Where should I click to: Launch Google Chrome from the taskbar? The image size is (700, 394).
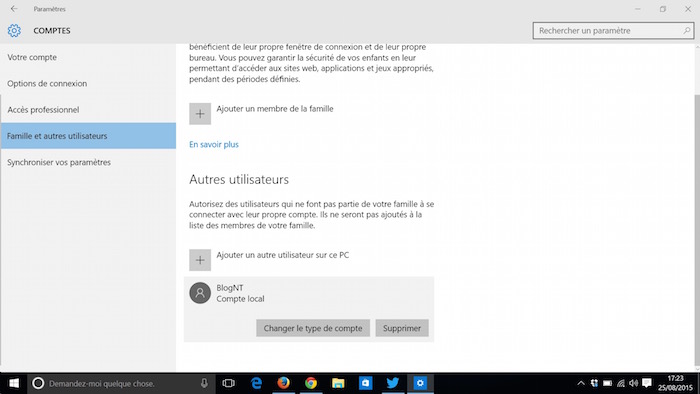(x=311, y=383)
